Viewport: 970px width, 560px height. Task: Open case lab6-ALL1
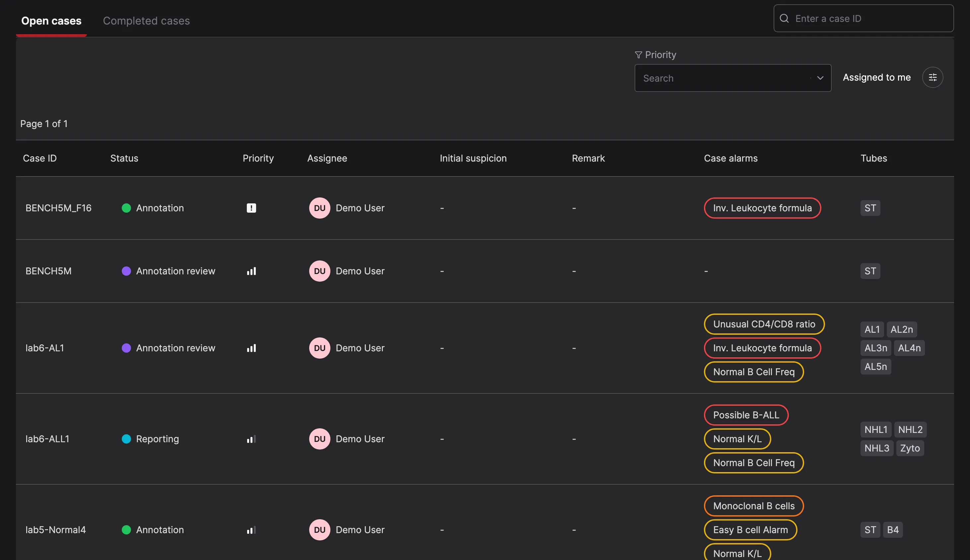[47, 439]
